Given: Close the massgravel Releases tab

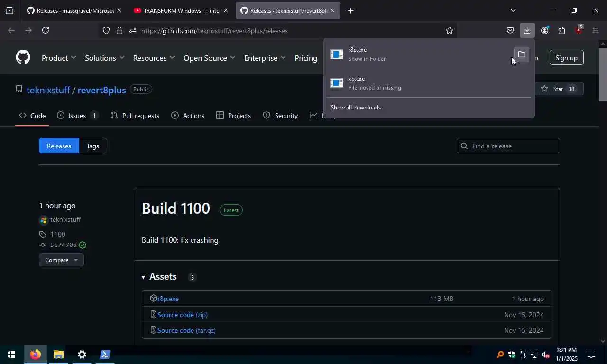Looking at the screenshot, I should point(119,10).
